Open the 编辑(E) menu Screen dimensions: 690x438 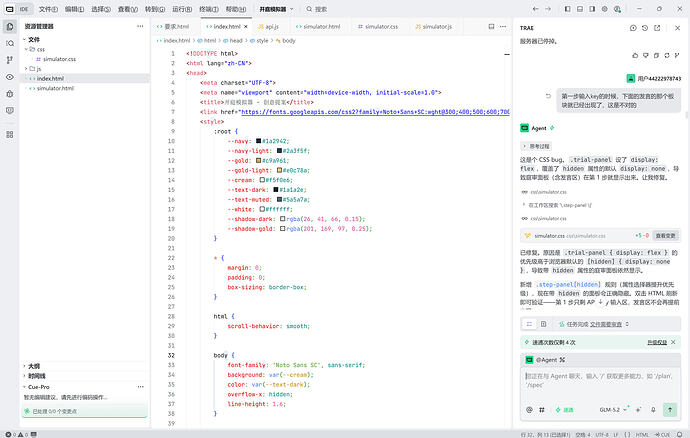click(x=74, y=9)
